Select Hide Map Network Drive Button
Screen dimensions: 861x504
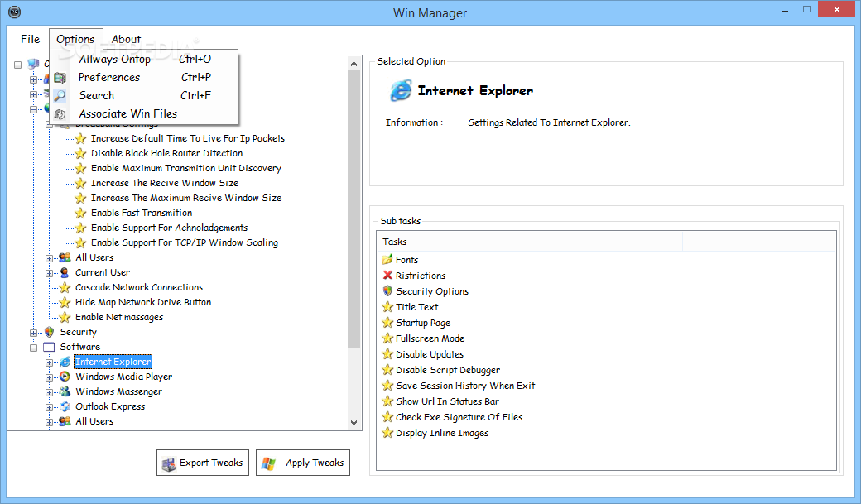[x=143, y=302]
